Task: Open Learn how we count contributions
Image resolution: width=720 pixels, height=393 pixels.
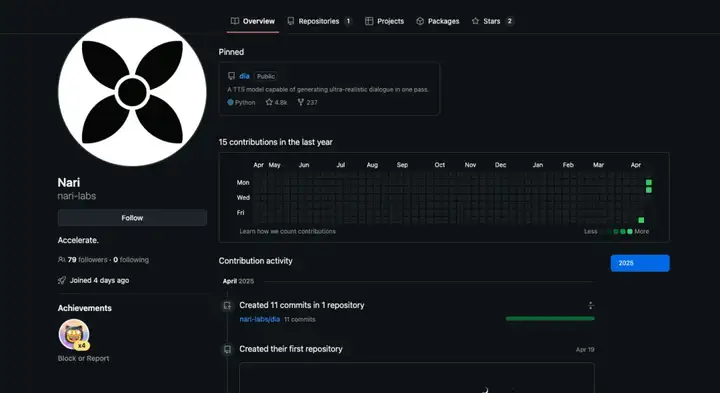Action: [x=287, y=231]
